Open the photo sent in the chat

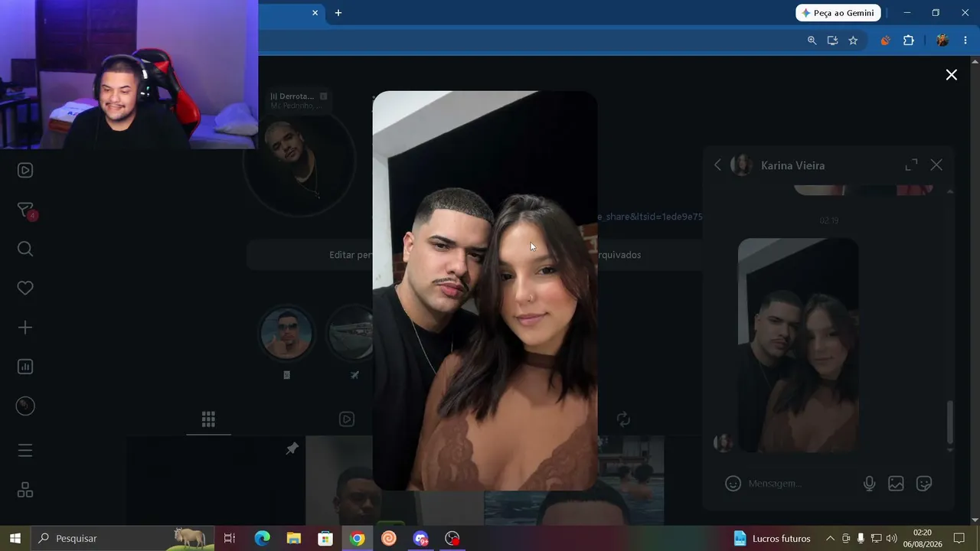(x=798, y=345)
